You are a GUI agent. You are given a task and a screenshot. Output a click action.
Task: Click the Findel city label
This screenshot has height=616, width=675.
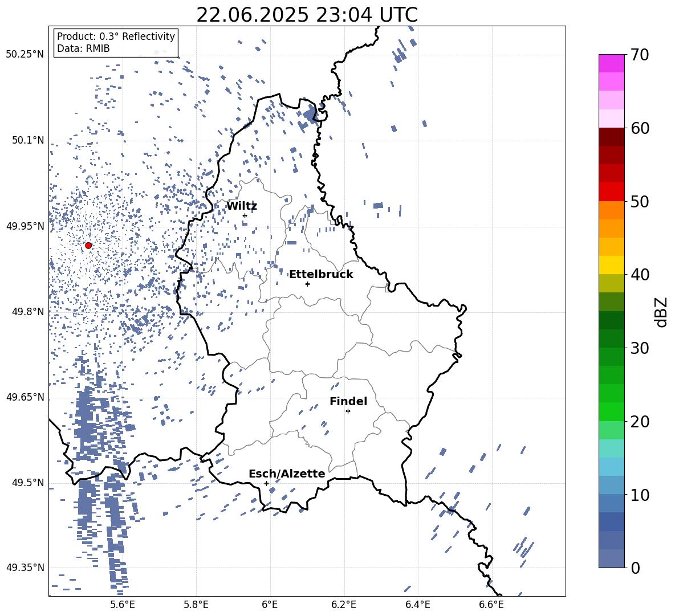[x=348, y=401]
